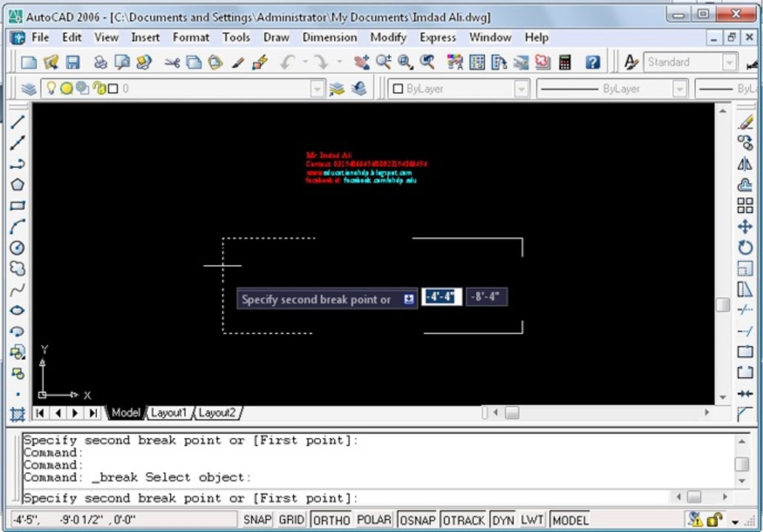This screenshot has width=763, height=532.
Task: Switch to Layout1 tab
Action: pyautogui.click(x=169, y=413)
